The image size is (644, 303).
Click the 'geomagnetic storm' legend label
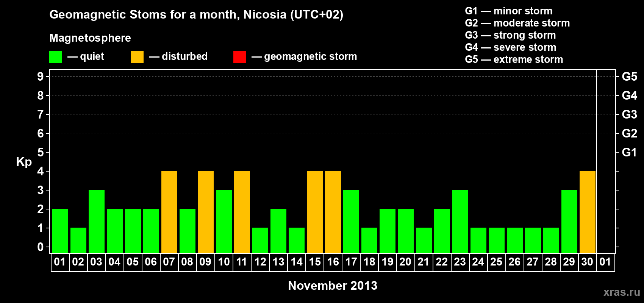tap(310, 56)
